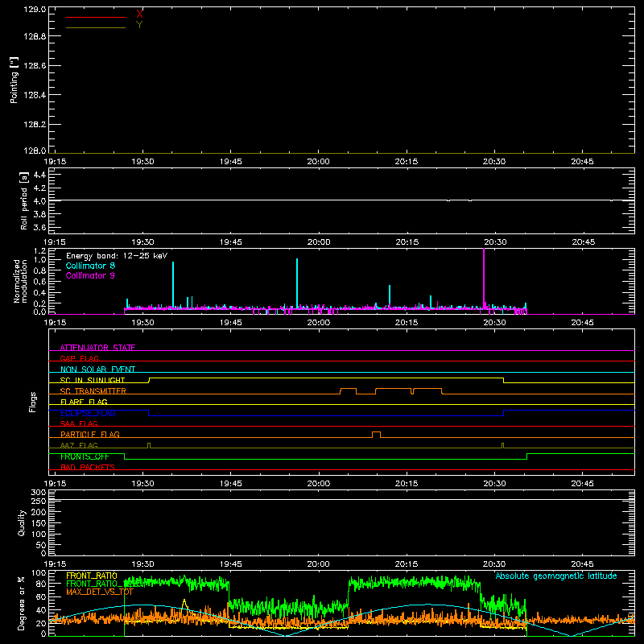Click the 20:00 time label under Pointing plot

318,162
